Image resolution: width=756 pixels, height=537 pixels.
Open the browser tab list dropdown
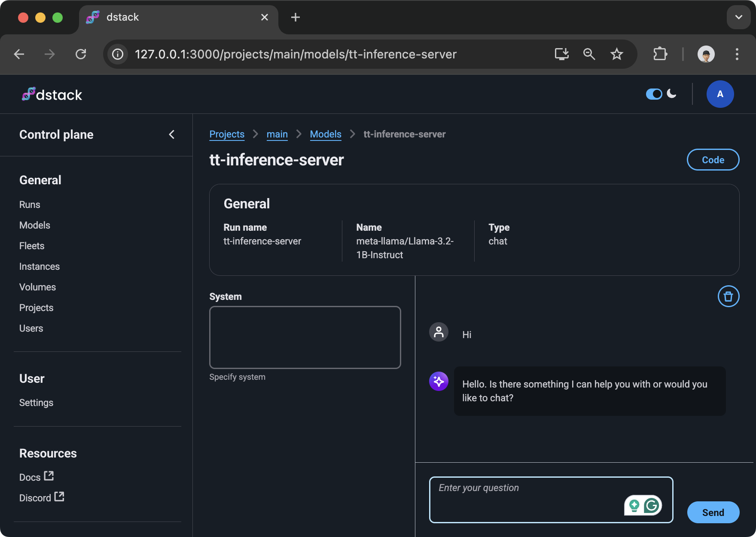click(738, 17)
